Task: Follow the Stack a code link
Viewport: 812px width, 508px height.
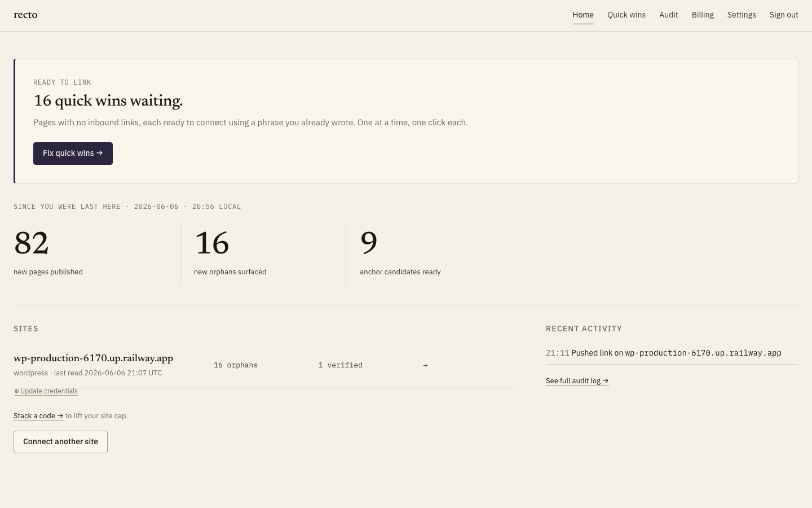Action: 38,416
